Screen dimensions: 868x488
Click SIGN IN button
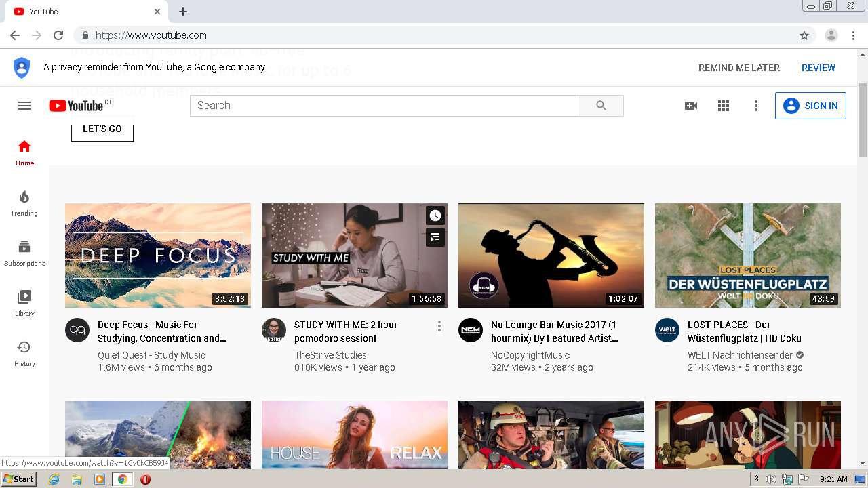click(x=810, y=106)
